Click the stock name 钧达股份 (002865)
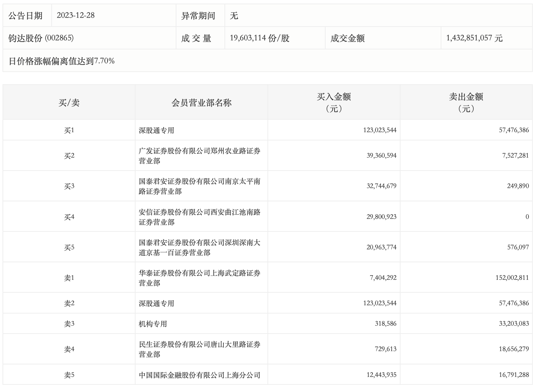The width and height of the screenshot is (540, 392). pos(41,38)
